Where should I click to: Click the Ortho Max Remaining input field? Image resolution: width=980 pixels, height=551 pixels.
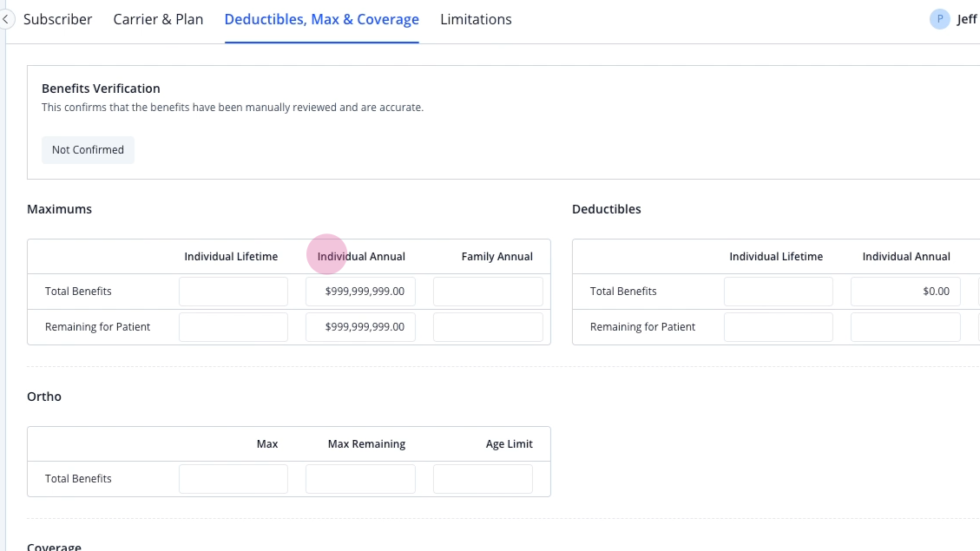(x=360, y=479)
